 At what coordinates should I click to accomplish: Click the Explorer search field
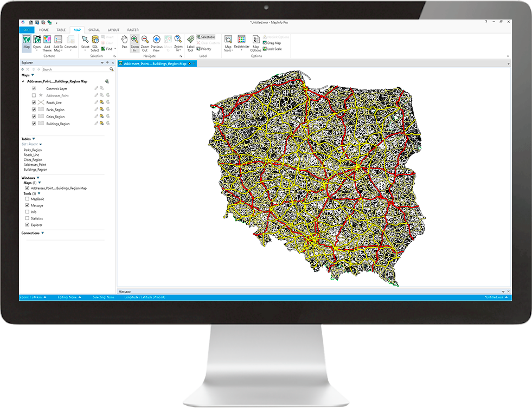[x=75, y=69]
